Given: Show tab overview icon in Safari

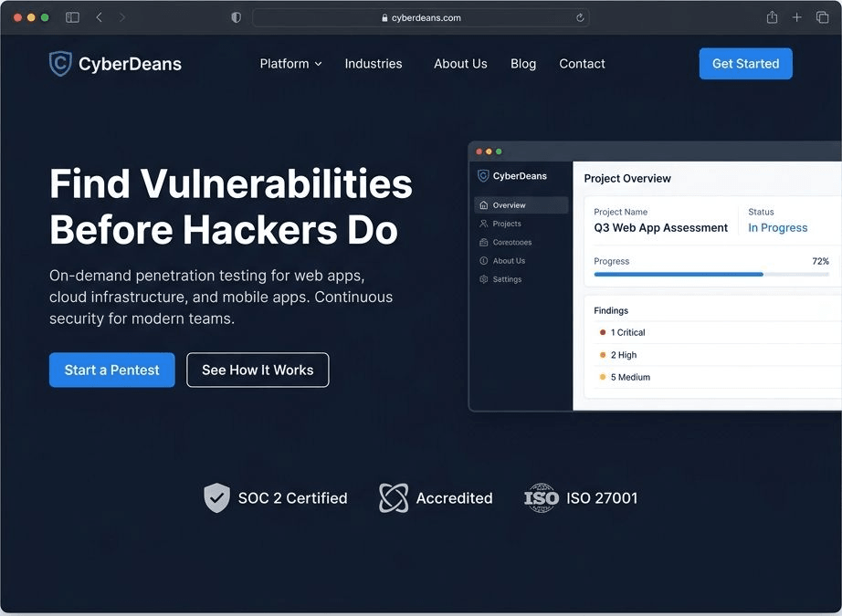Looking at the screenshot, I should click(822, 17).
